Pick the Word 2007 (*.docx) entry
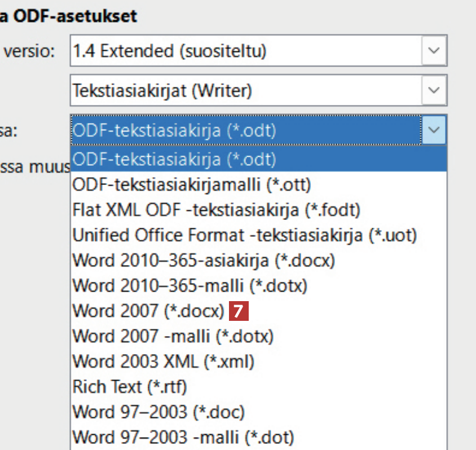This screenshot has height=450, width=476. click(149, 311)
